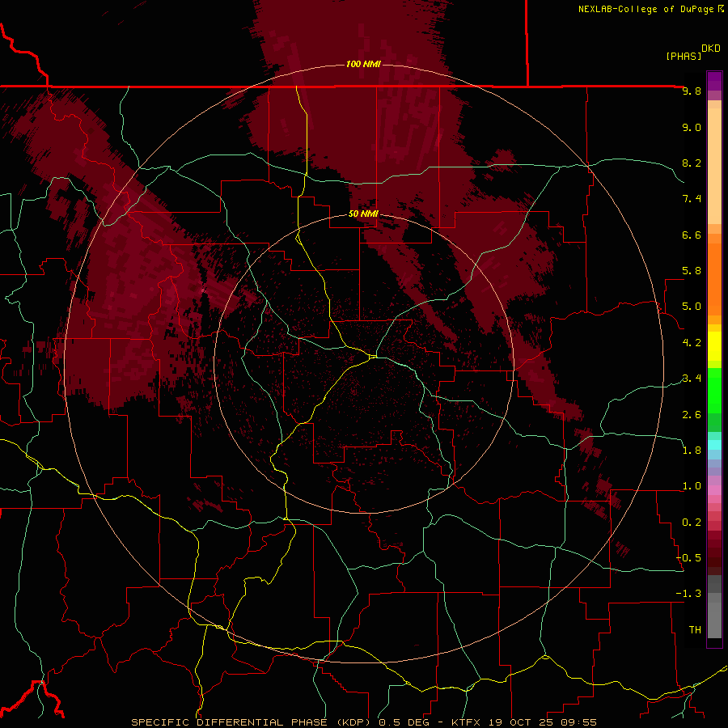Select the -1.3 legend value
728x728 pixels.
(688, 594)
